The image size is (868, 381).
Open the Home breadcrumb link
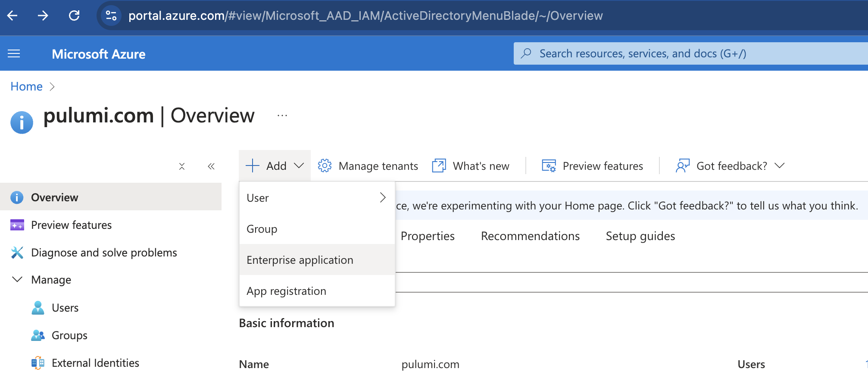pyautogui.click(x=27, y=87)
